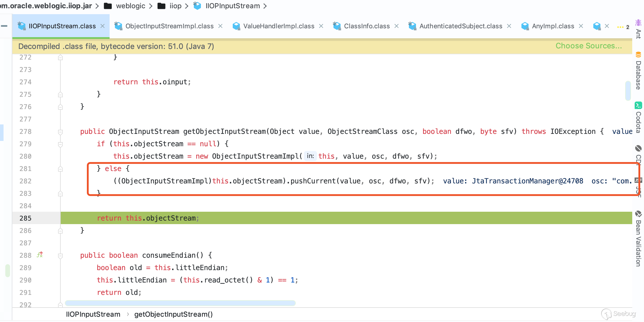The height and width of the screenshot is (322, 644).
Task: Close the ClassInfo.class tab
Action: point(397,26)
